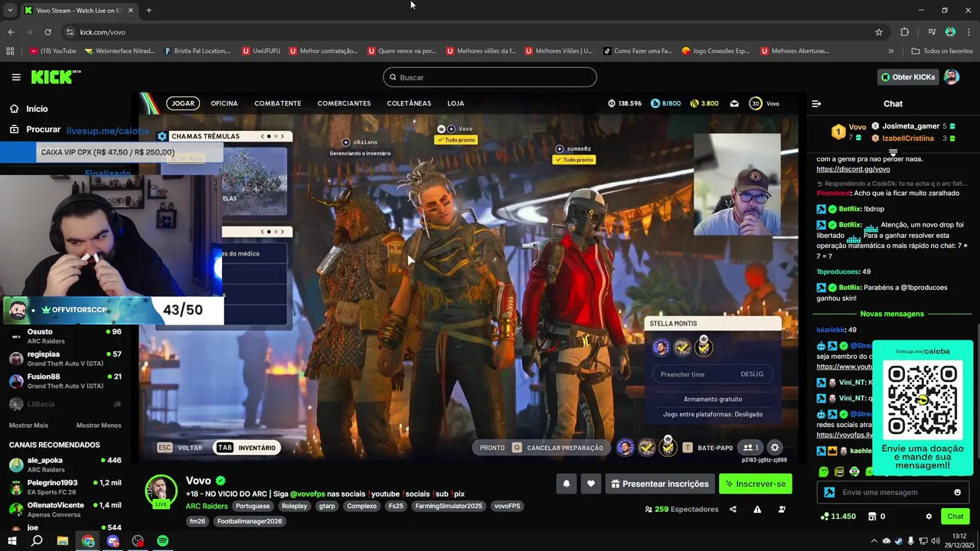Click the Vovo streamer avatar
Viewport: 980px width, 551px height.
click(x=162, y=491)
